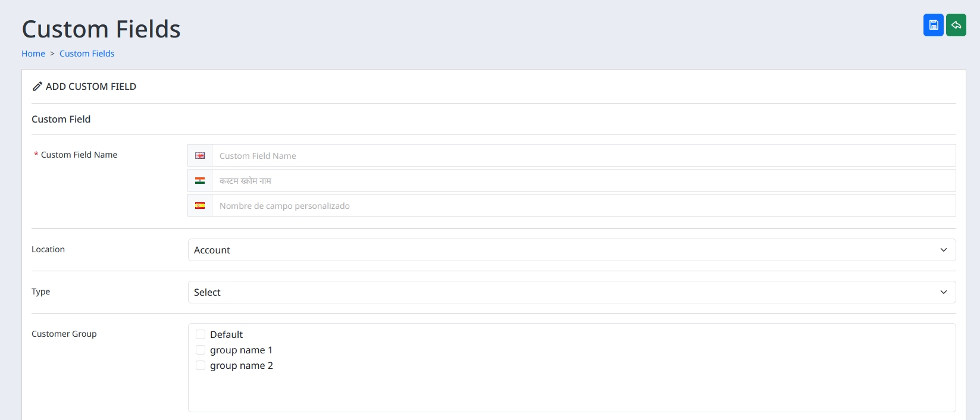The image size is (980, 420).
Task: Click the Spain flag icon
Action: pyautogui.click(x=200, y=206)
